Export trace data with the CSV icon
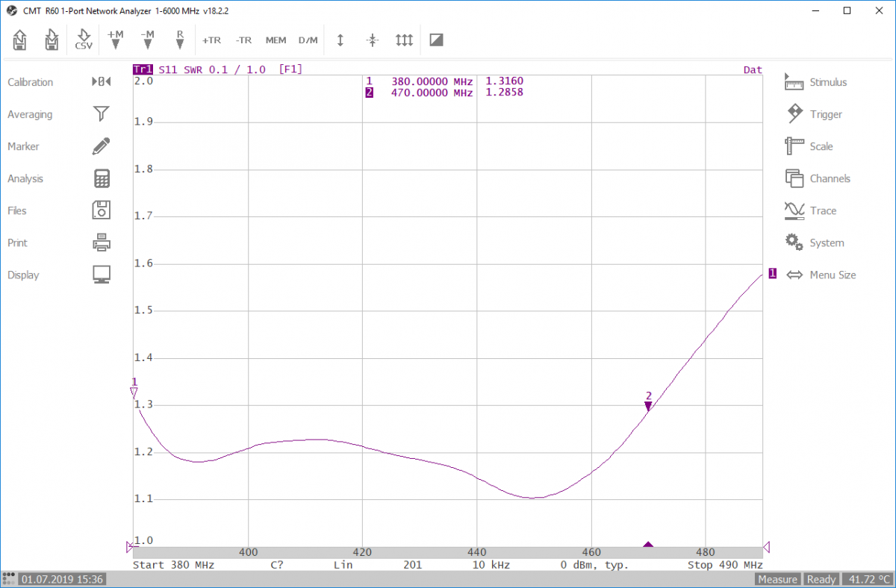 coord(84,40)
